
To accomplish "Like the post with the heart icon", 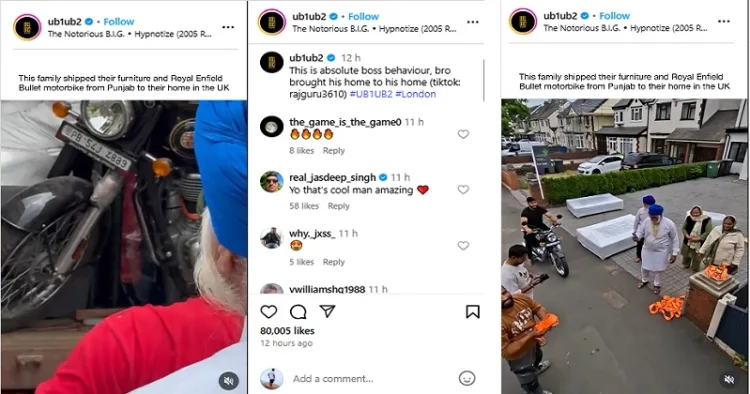I will click(269, 312).
